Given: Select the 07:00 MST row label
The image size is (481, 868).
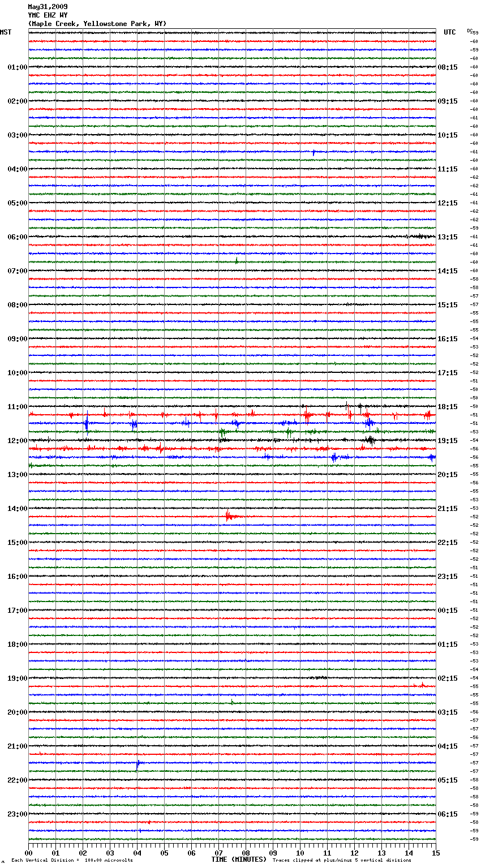Looking at the screenshot, I should click(18, 271).
